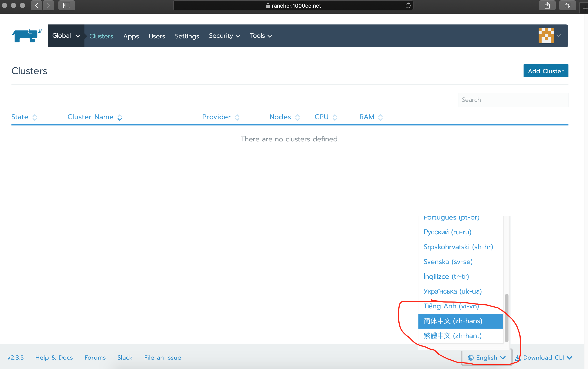Click the user avatar icon
Screen dimensions: 588x369
click(546, 36)
